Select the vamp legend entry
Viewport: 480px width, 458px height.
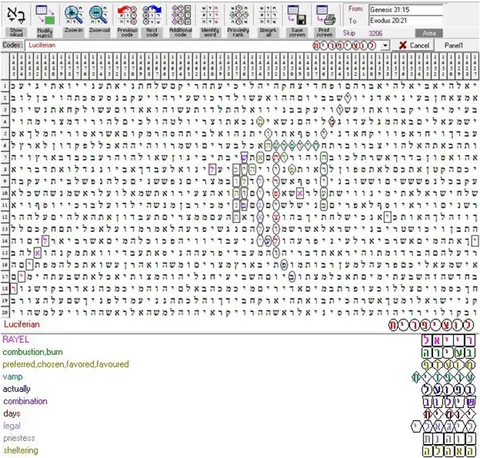13,377
